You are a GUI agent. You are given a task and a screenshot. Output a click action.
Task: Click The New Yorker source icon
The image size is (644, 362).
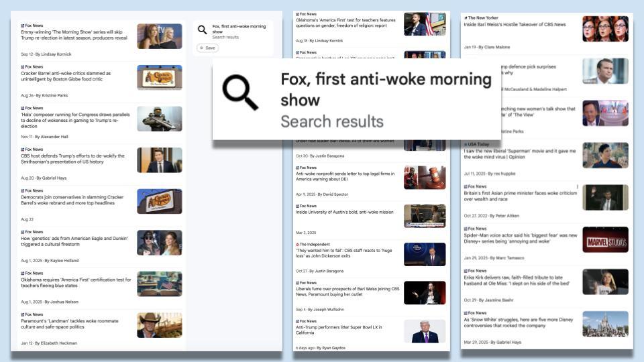click(x=466, y=17)
